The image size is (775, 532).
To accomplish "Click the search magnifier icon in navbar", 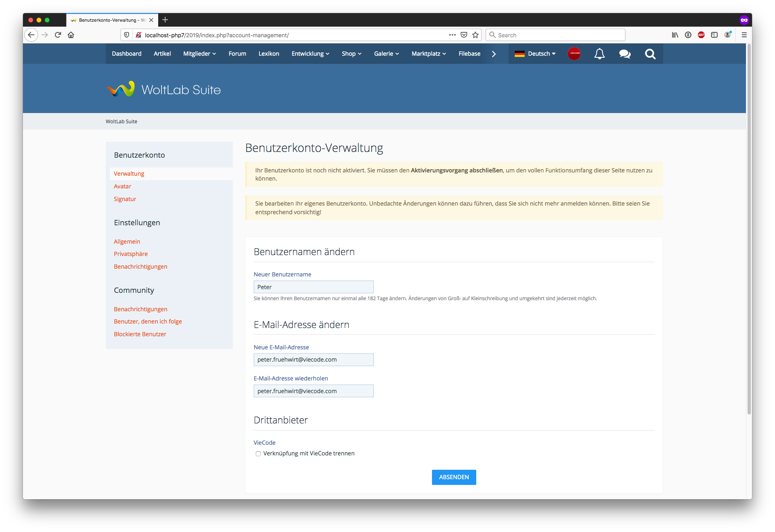I will click(650, 54).
